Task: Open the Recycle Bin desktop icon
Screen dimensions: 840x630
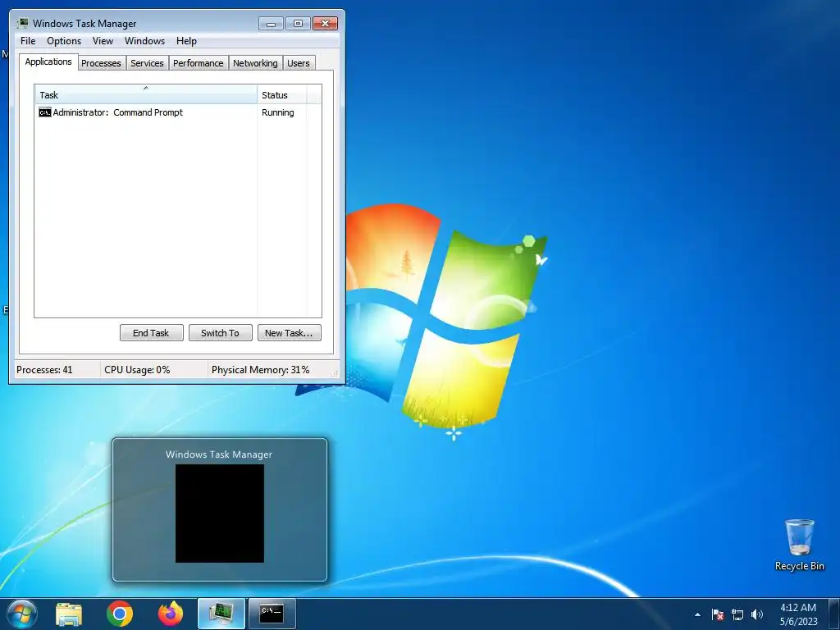Action: [799, 545]
